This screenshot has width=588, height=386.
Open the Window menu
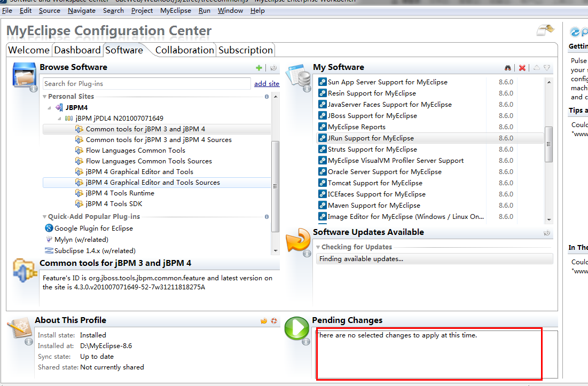click(x=230, y=11)
